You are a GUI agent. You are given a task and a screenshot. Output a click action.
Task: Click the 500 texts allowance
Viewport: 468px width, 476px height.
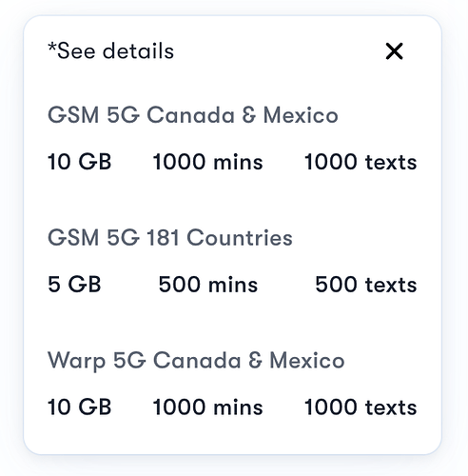coord(366,285)
